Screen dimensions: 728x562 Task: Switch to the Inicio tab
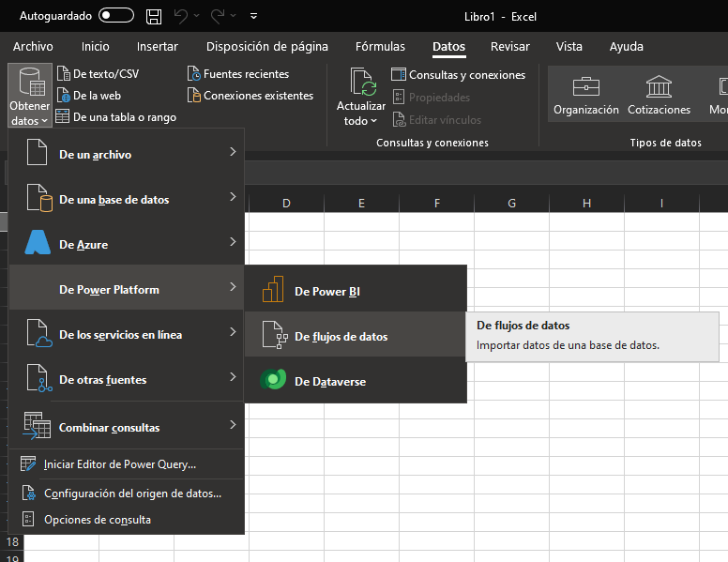point(95,47)
